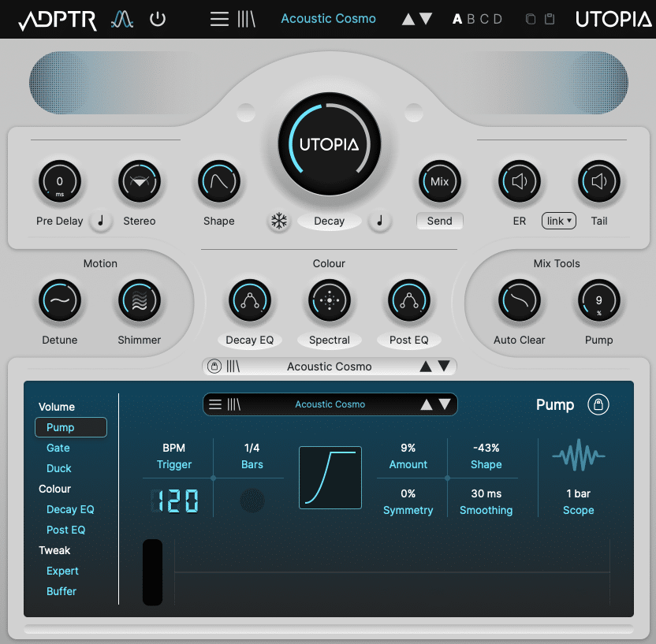Open library icon in the Pump preset bar
The width and height of the screenshot is (656, 644).
234,404
